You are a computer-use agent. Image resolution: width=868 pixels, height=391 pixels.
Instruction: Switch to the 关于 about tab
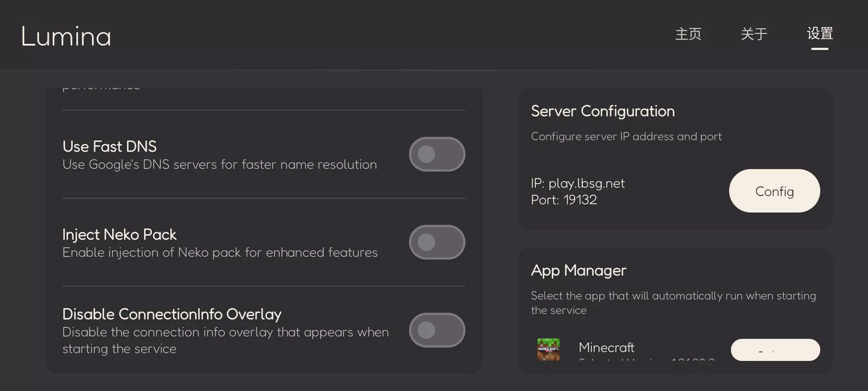754,34
